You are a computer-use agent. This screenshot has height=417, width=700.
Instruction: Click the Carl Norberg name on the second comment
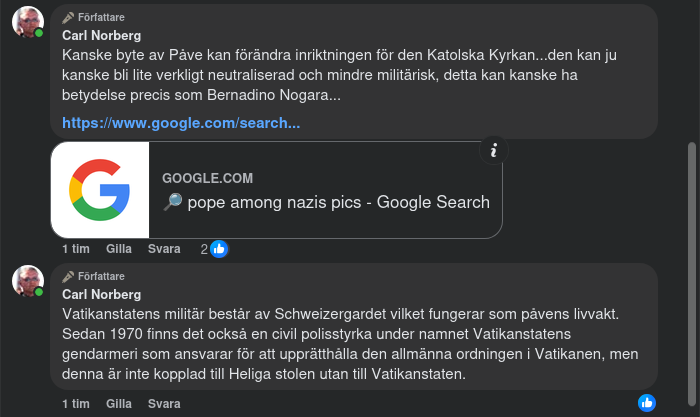(101, 294)
